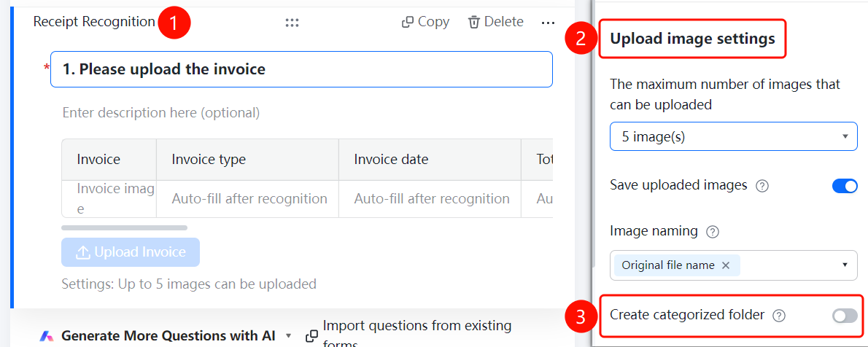The width and height of the screenshot is (868, 347).
Task: Remove the 'Original file name' tag
Action: point(726,265)
